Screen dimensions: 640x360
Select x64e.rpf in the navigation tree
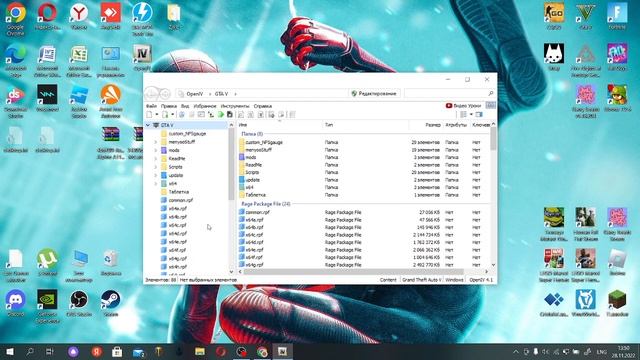tap(178, 242)
